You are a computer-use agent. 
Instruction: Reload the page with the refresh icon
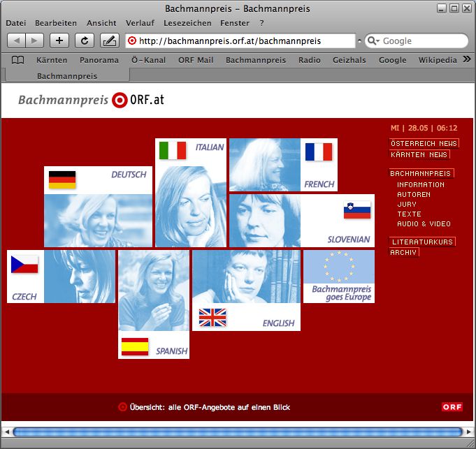85,41
